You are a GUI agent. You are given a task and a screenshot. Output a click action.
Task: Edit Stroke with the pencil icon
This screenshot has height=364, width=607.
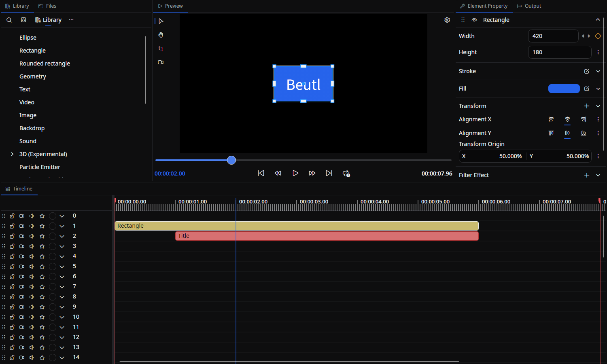587,71
